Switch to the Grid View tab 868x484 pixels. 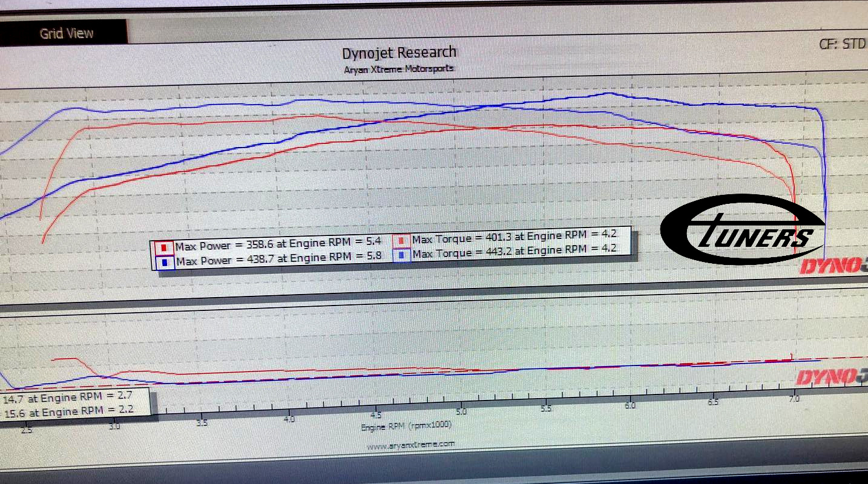(66, 33)
